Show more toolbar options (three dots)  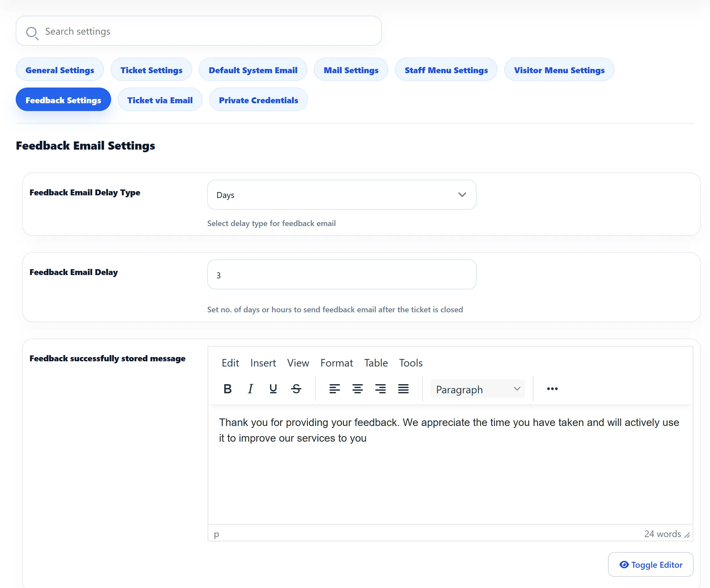[552, 389]
